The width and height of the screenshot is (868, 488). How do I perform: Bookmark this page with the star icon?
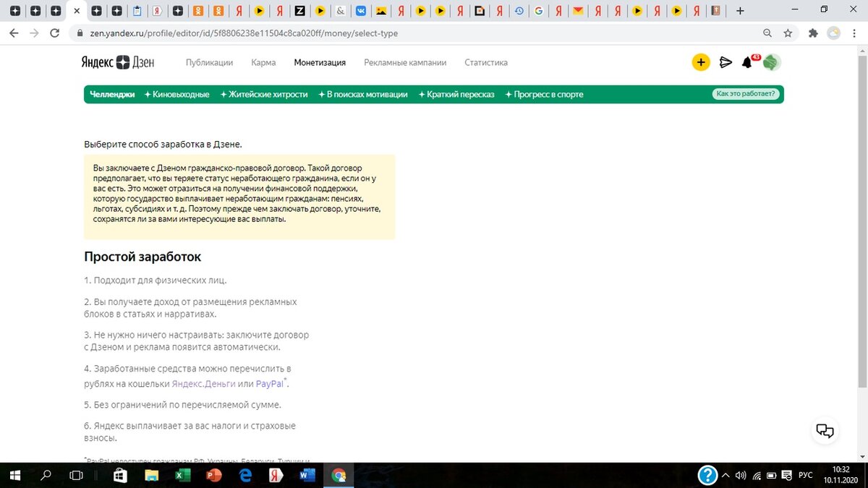click(788, 33)
